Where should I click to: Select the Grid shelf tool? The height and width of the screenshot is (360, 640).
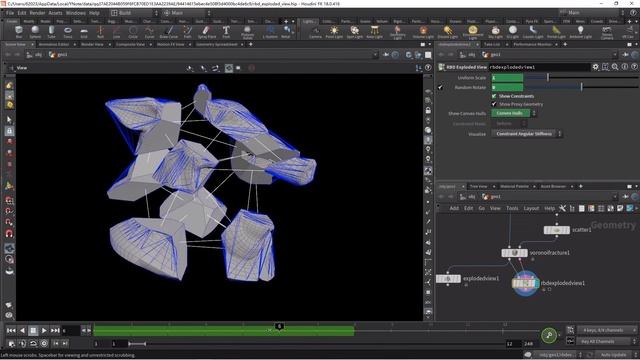pos(84,31)
